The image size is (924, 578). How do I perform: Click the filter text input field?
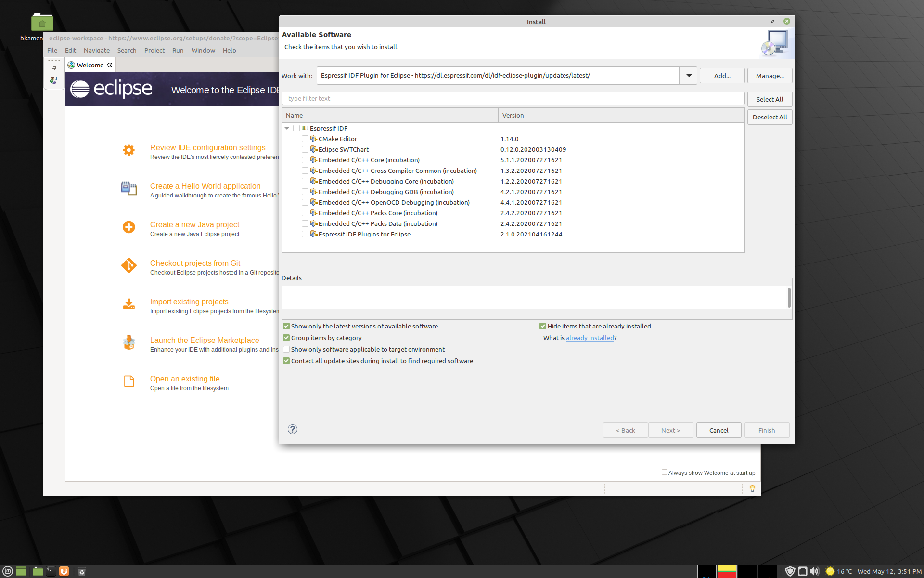tap(512, 98)
